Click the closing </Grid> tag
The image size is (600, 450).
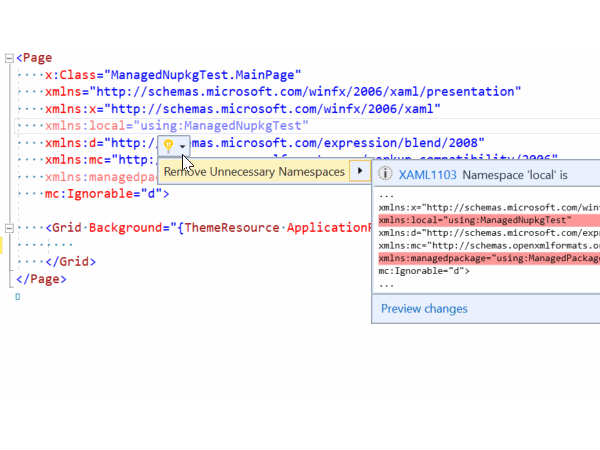pos(70,262)
